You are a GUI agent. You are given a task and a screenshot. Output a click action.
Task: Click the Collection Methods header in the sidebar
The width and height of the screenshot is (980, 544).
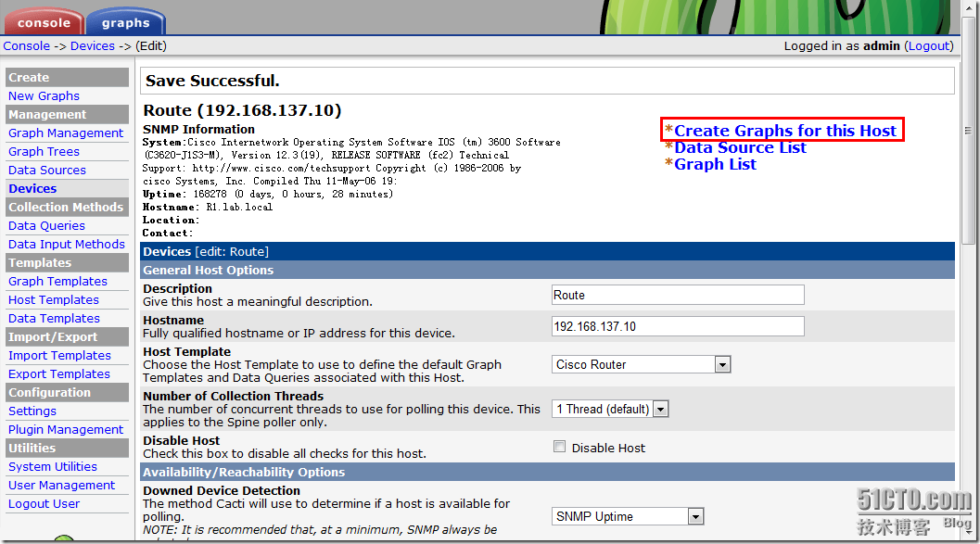tap(67, 207)
